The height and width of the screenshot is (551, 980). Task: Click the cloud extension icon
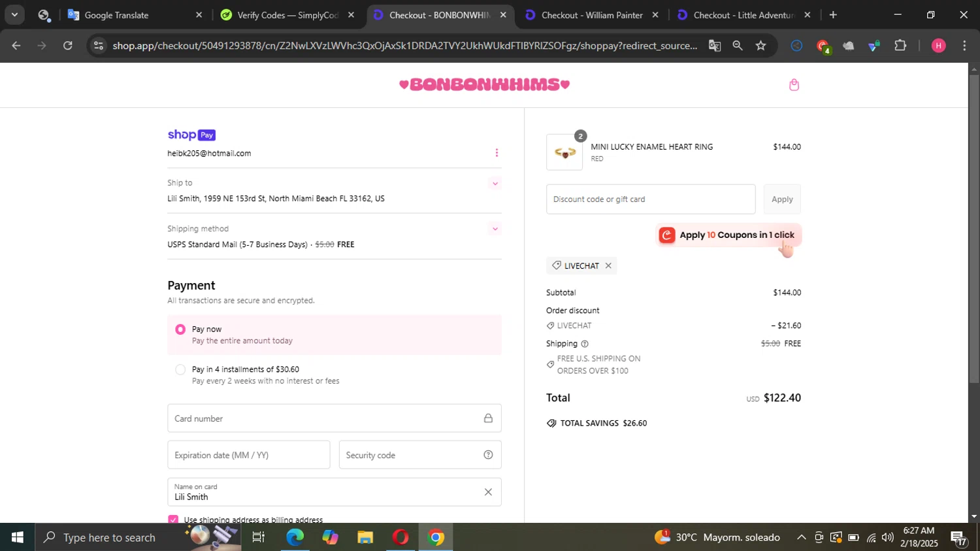848,46
